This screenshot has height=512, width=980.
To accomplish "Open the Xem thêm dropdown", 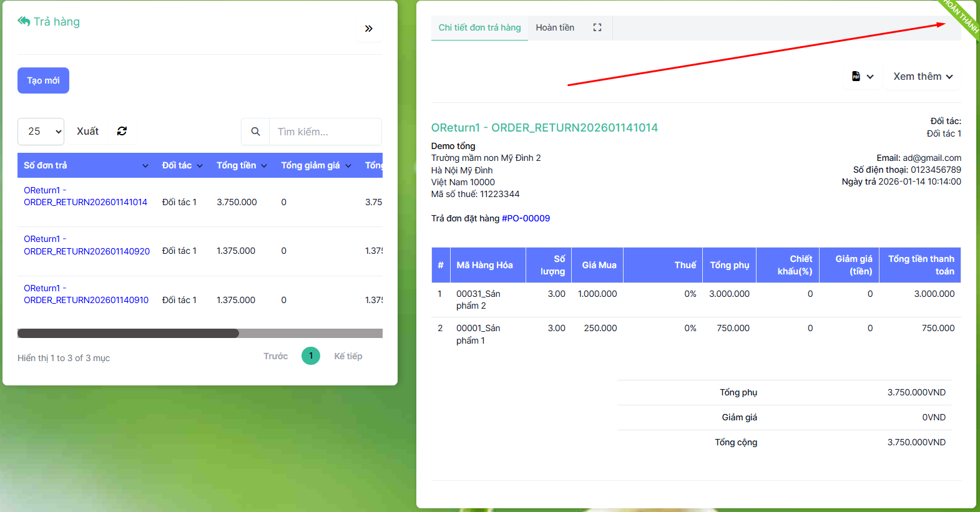I will tap(923, 77).
